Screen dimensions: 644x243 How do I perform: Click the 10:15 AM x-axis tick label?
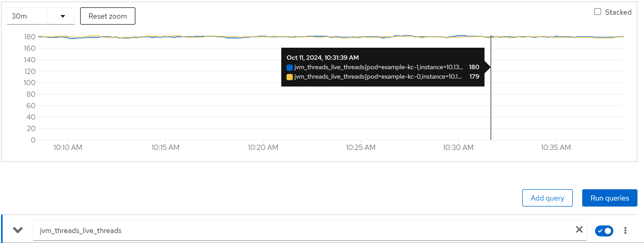[x=165, y=148]
